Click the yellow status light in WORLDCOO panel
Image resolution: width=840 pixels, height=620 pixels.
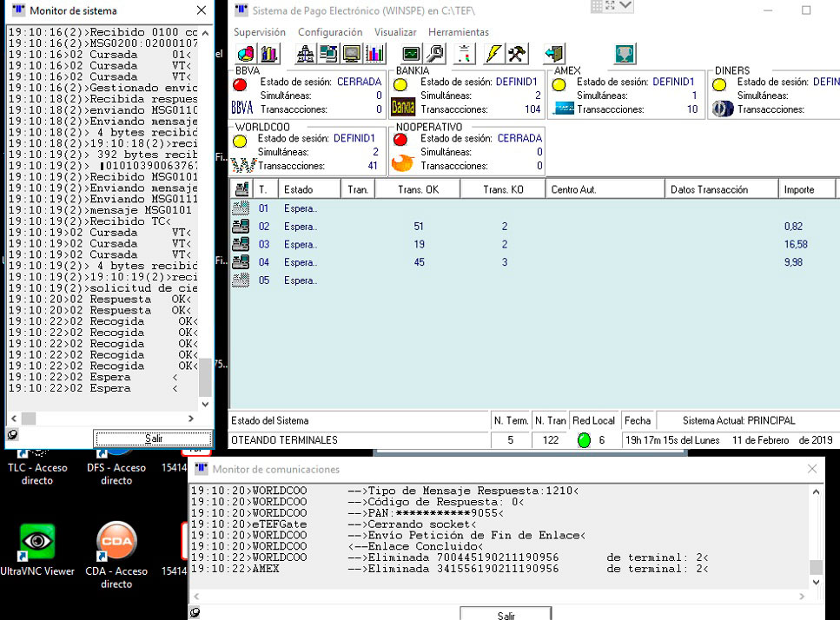tap(240, 141)
